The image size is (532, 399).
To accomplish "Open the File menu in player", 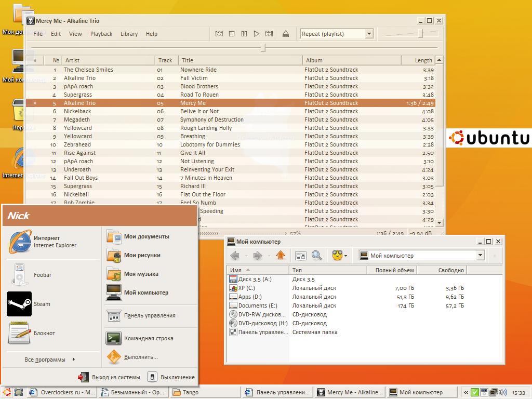I will tap(38, 34).
